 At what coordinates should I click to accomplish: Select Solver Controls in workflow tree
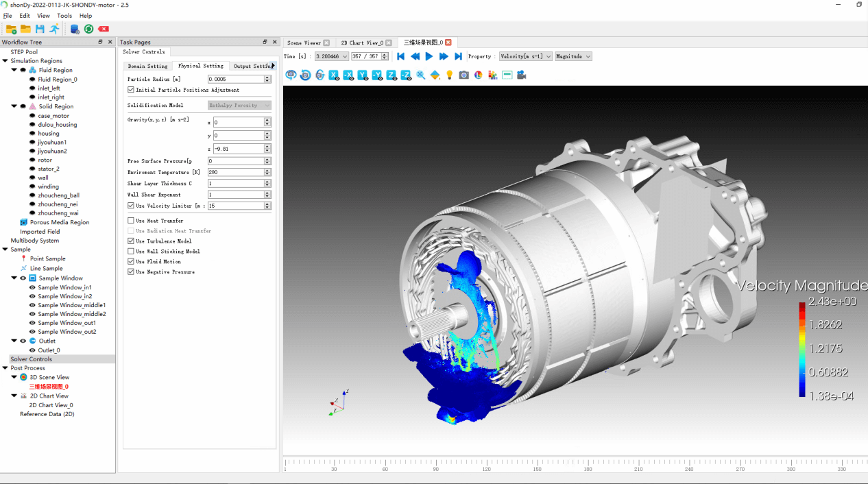(x=31, y=359)
